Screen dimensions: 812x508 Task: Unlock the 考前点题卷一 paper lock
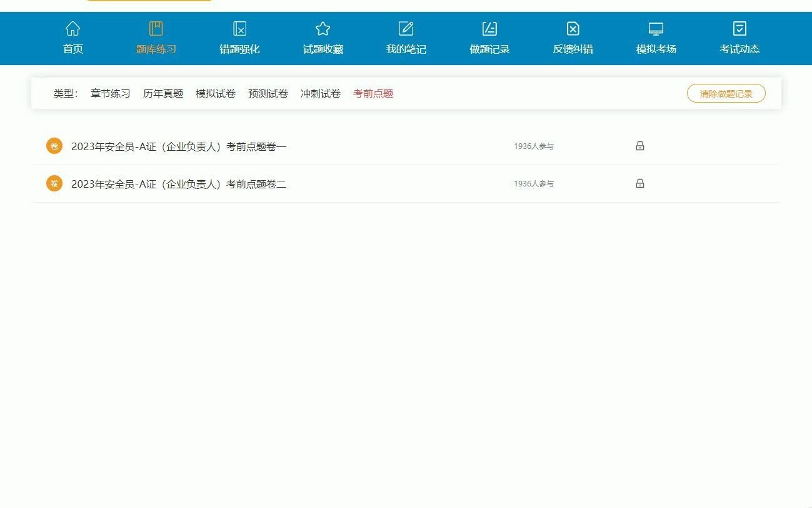point(639,145)
